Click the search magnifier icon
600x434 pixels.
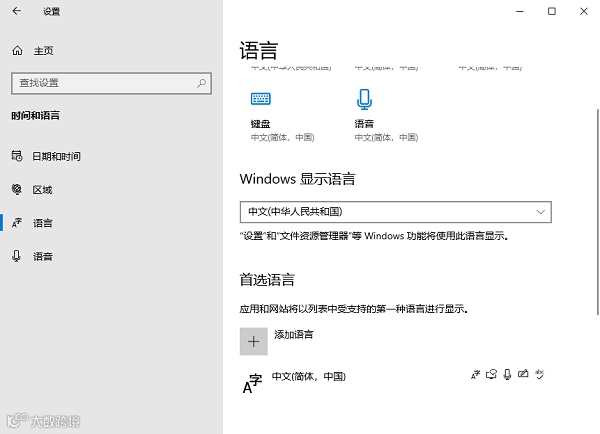click(201, 83)
